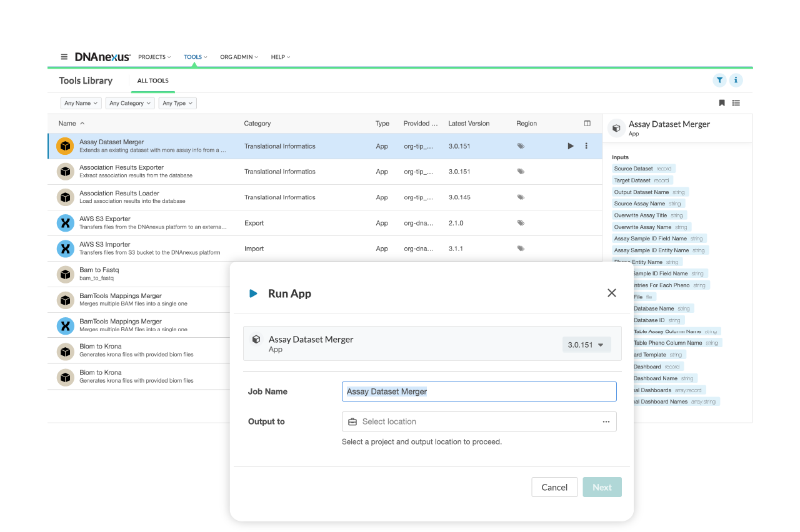
Task: Switch to list view icon
Action: pos(736,103)
